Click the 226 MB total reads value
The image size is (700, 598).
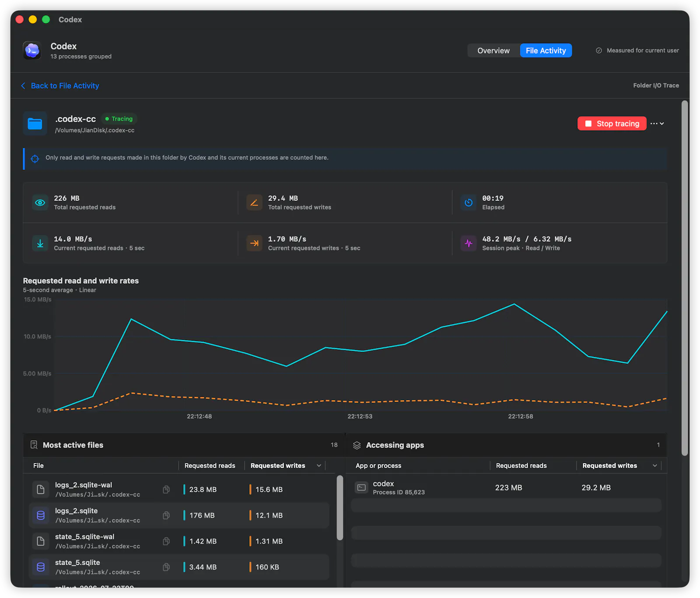66,198
